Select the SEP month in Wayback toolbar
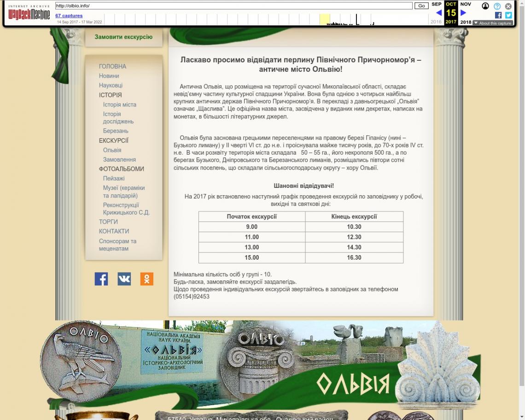This screenshot has width=525, height=420. (437, 4)
